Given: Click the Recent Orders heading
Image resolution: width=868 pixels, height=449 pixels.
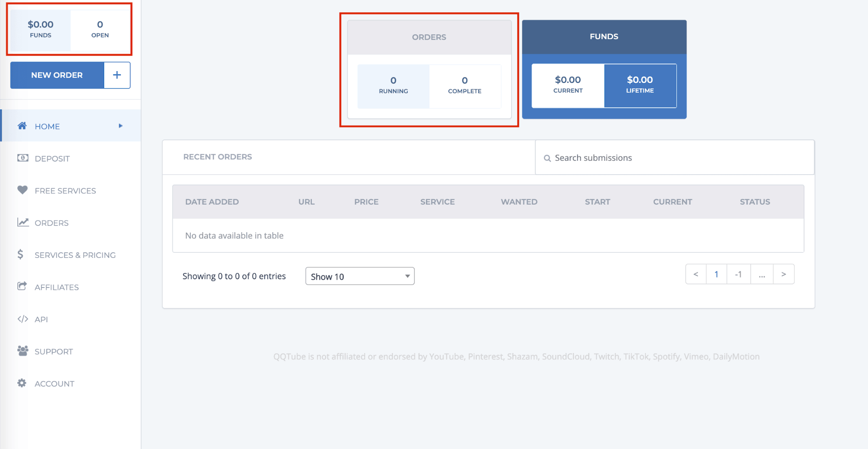Looking at the screenshot, I should [x=218, y=157].
